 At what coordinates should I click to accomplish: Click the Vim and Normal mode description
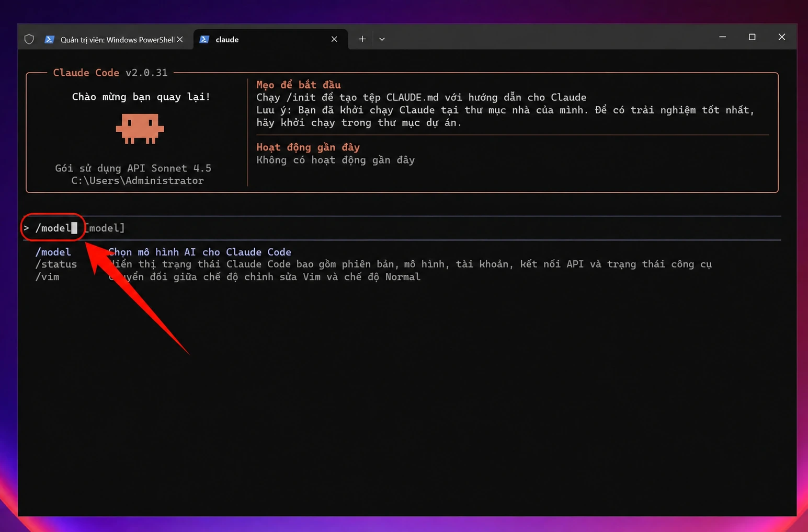pyautogui.click(x=265, y=277)
